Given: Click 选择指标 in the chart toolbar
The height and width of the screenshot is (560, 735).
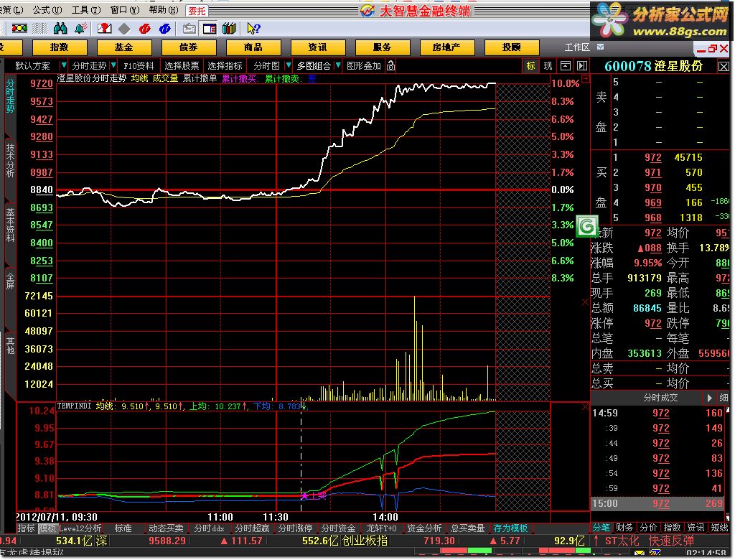Looking at the screenshot, I should (x=225, y=65).
